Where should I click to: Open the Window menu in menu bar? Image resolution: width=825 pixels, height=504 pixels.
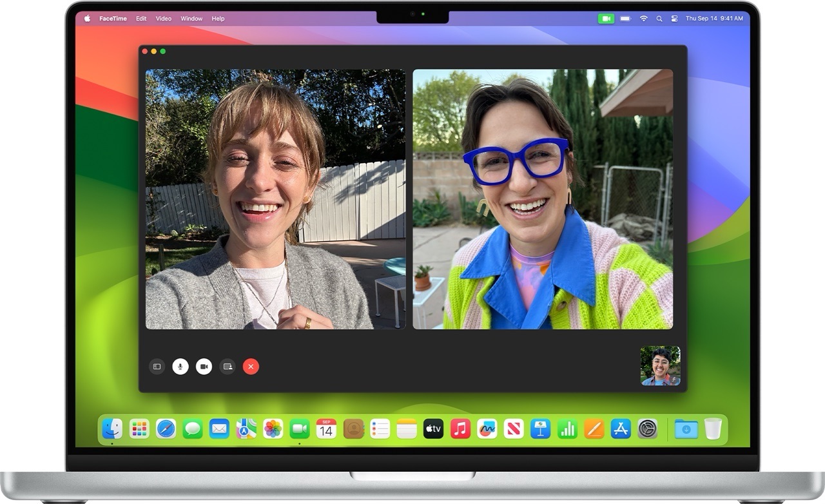pos(191,19)
